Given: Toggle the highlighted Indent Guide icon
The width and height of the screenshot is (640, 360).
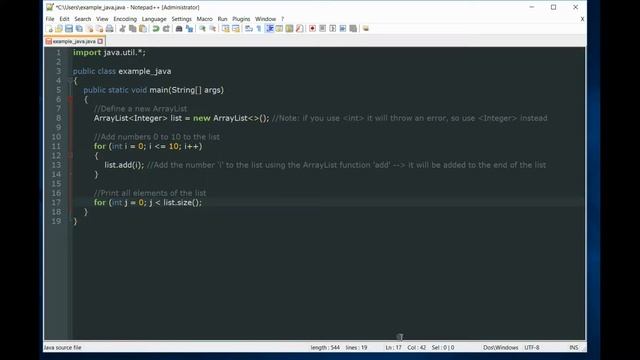Looking at the screenshot, I should pos(269,29).
